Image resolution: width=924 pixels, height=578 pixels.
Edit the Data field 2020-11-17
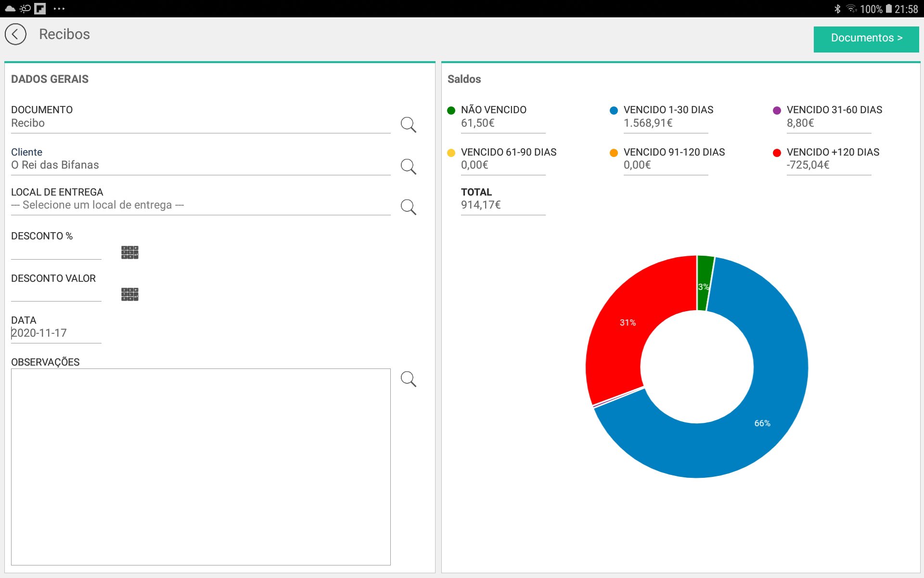[56, 333]
